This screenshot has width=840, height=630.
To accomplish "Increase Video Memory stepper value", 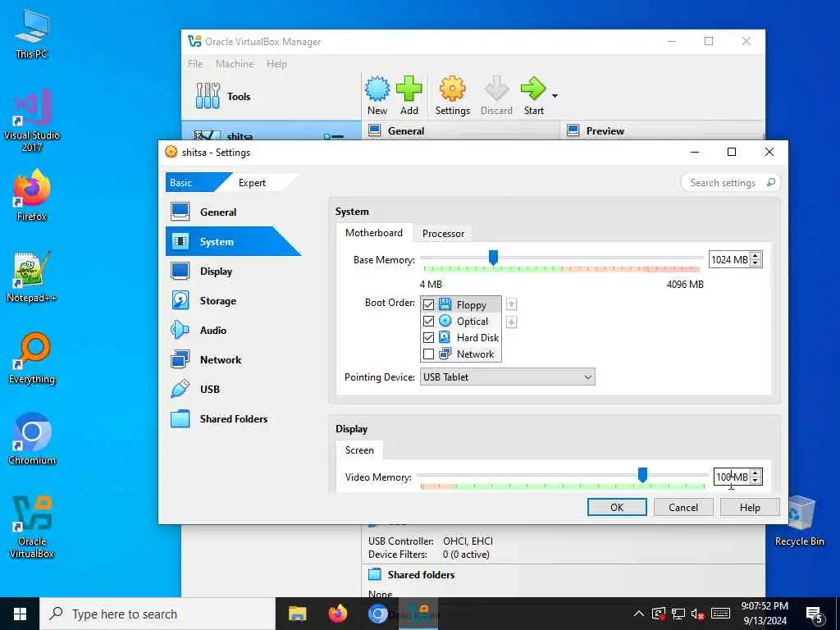I will tap(756, 473).
